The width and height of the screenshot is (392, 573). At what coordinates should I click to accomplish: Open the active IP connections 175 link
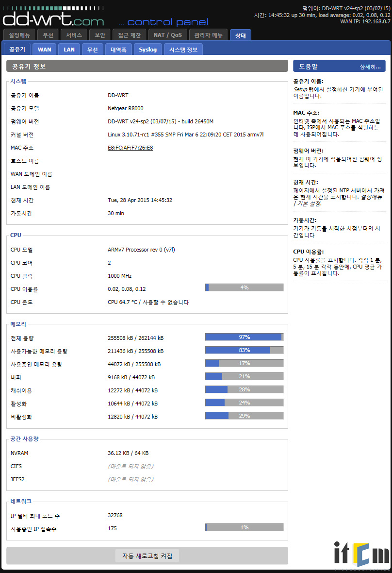point(112,528)
